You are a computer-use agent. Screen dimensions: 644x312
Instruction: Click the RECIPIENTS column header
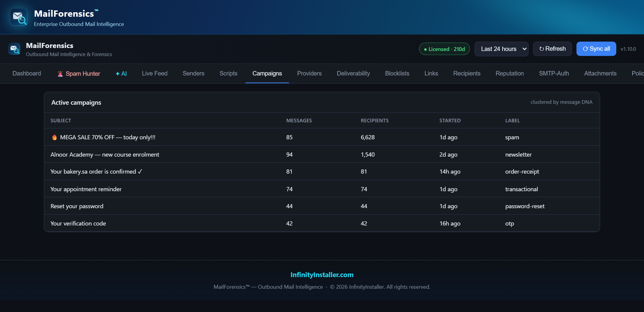[x=374, y=120]
